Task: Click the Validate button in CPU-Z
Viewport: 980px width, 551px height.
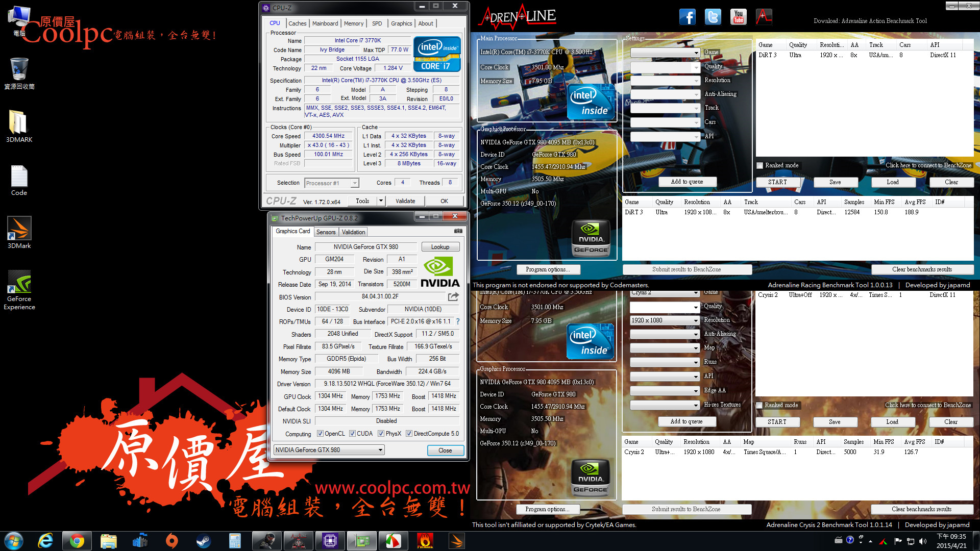Action: tap(405, 201)
